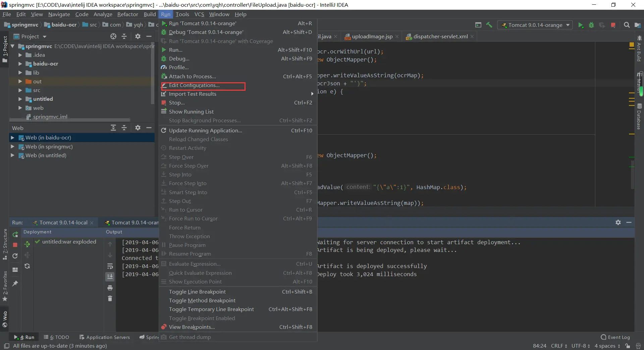Click baidu-ocr breadcrumb in navigation bar
This screenshot has width=644, height=350.
[x=60, y=25]
